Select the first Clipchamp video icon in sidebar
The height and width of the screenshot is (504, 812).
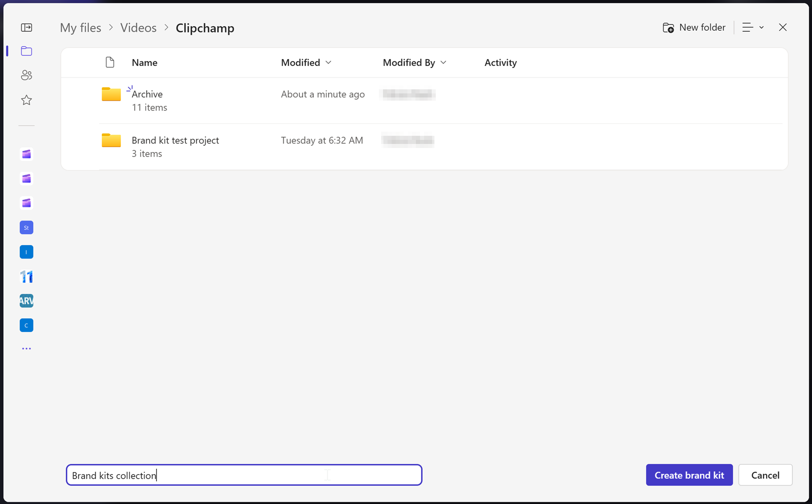tap(27, 154)
